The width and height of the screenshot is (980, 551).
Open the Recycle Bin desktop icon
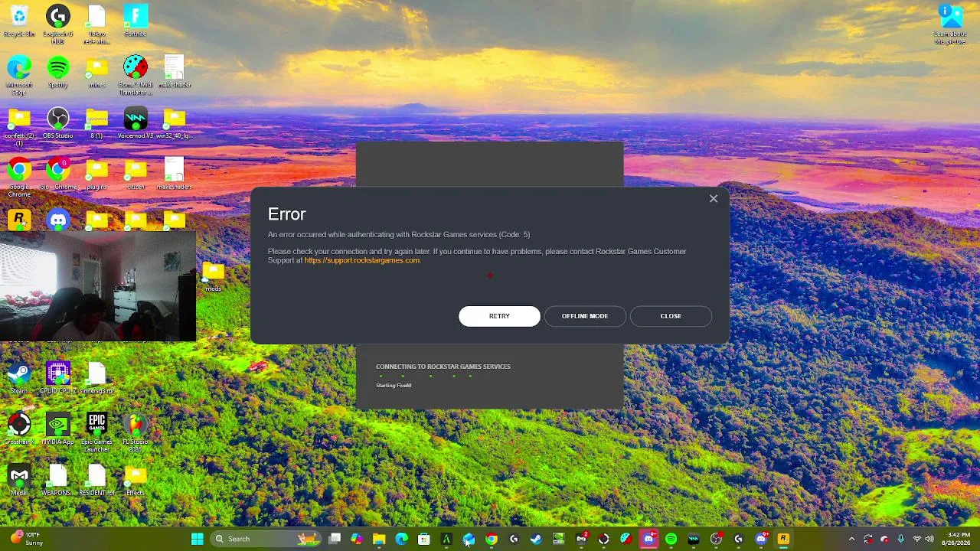coord(19,21)
